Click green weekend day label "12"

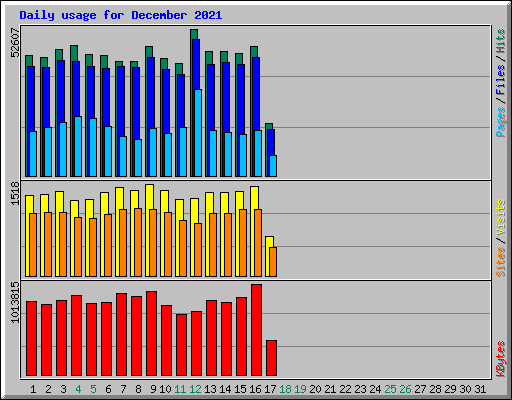[195, 389]
